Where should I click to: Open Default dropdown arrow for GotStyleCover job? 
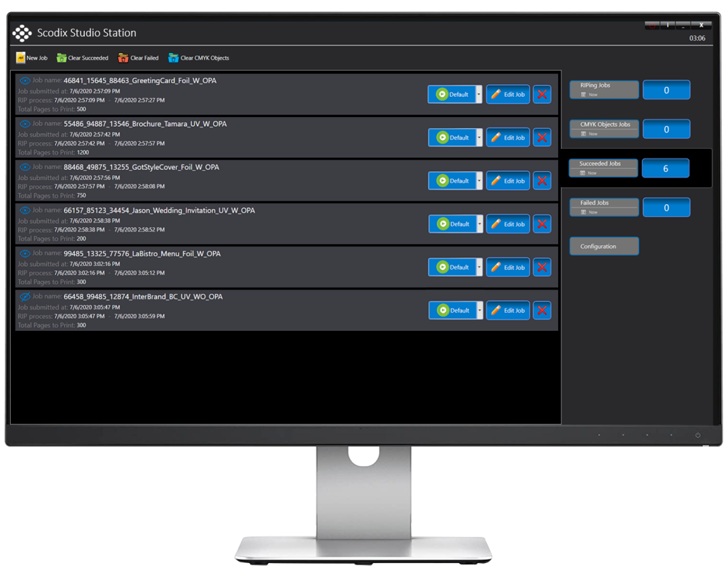click(479, 181)
